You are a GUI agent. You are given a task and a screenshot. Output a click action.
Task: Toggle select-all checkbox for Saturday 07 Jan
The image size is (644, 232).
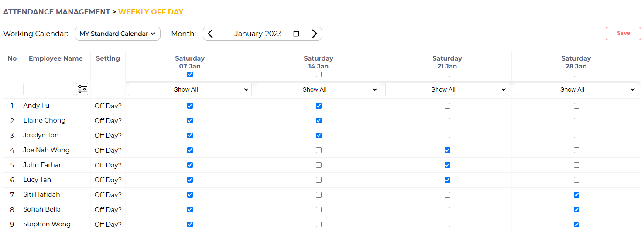pos(190,75)
